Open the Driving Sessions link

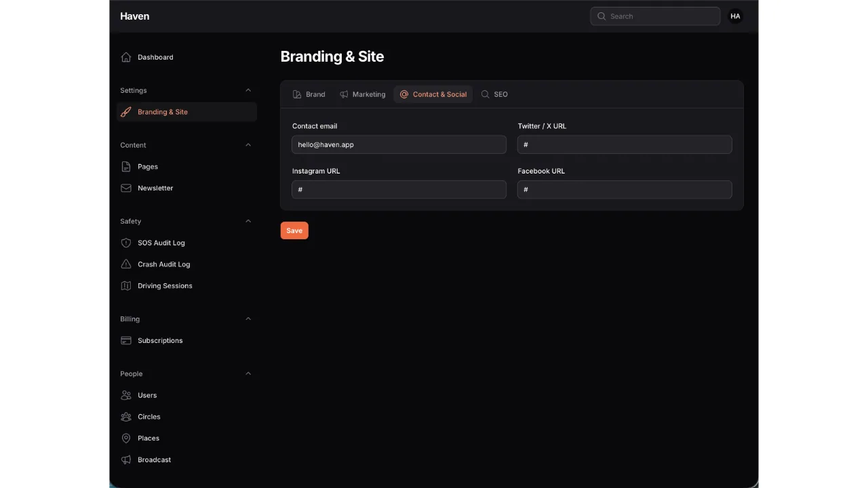click(186, 286)
